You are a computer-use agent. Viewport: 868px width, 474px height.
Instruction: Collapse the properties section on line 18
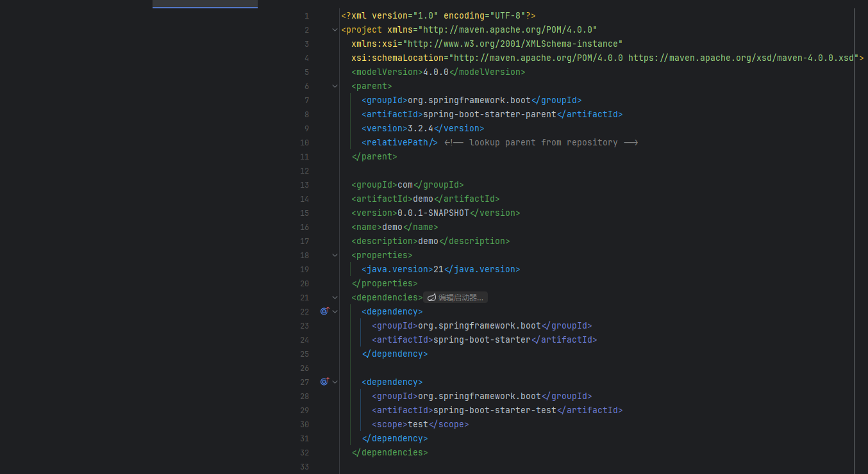click(334, 255)
